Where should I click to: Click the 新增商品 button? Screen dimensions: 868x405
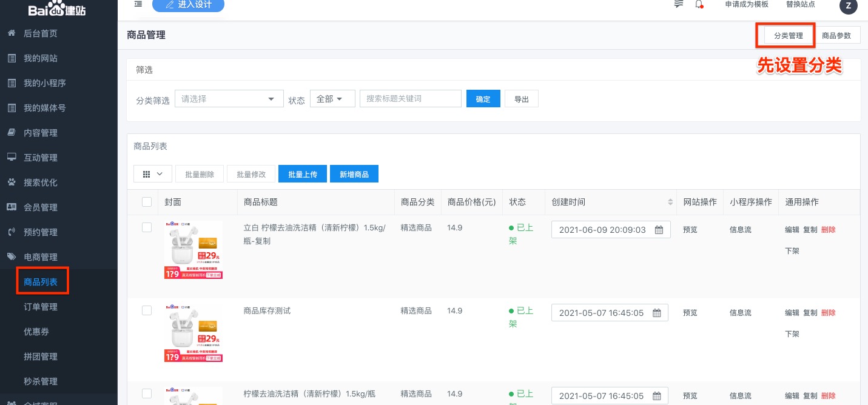tap(354, 174)
